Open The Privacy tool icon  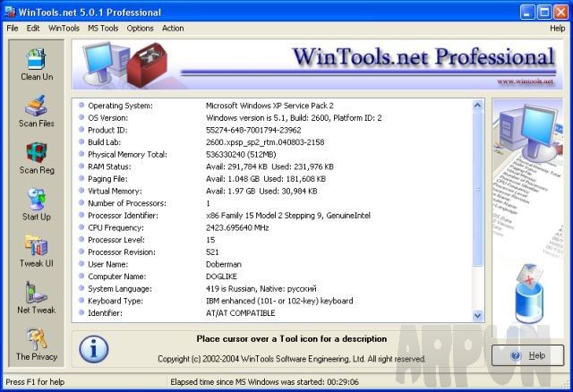pyautogui.click(x=37, y=339)
